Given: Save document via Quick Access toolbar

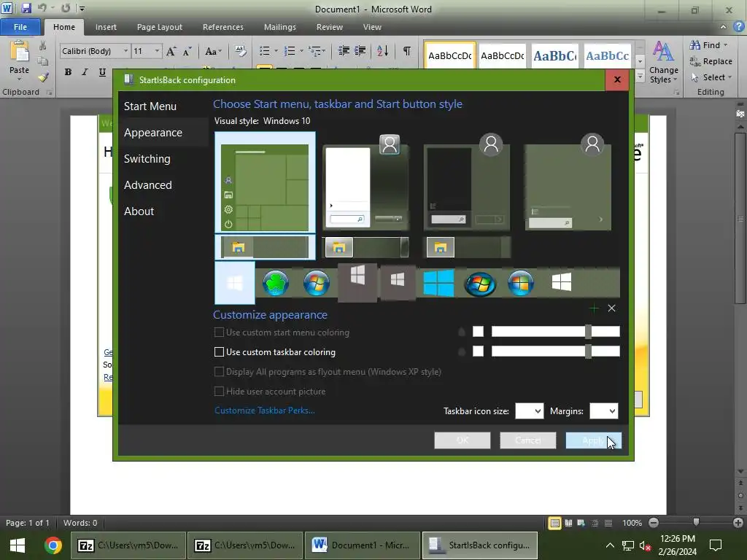Looking at the screenshot, I should [x=26, y=8].
